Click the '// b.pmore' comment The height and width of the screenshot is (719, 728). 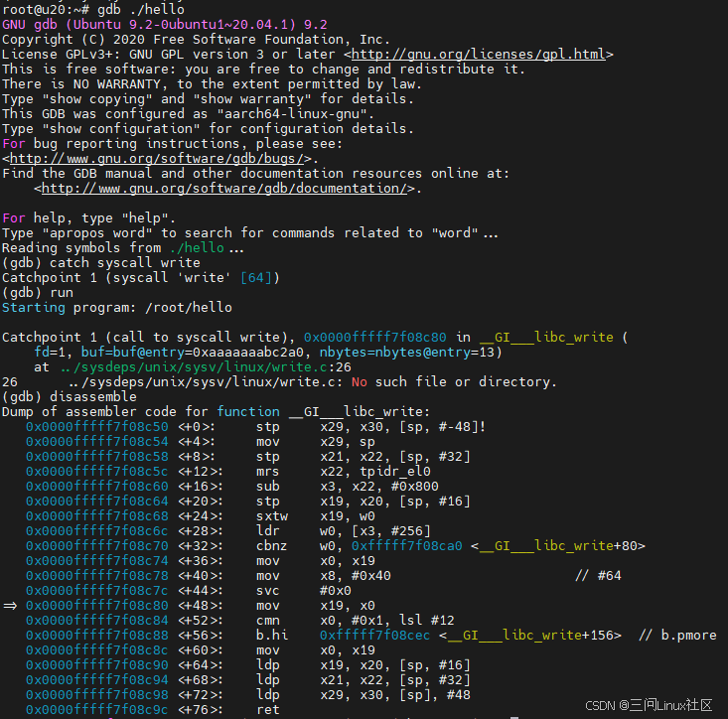click(678, 635)
